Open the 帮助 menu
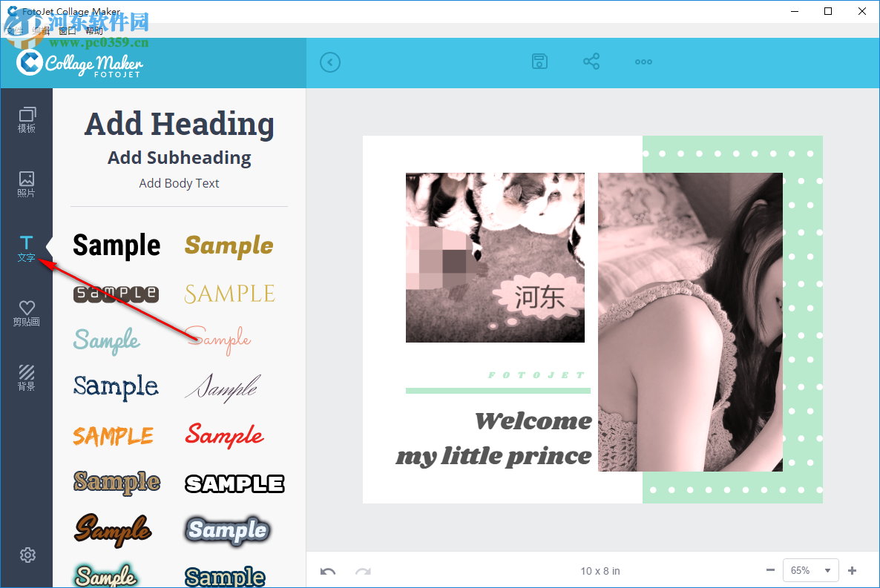The image size is (880, 588). pyautogui.click(x=94, y=30)
